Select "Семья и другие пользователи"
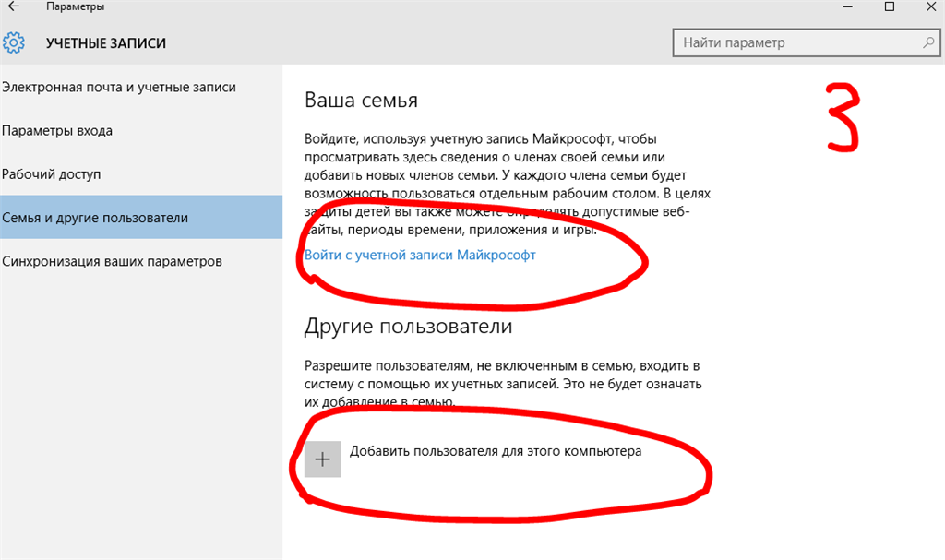The height and width of the screenshot is (560, 945). point(141,217)
